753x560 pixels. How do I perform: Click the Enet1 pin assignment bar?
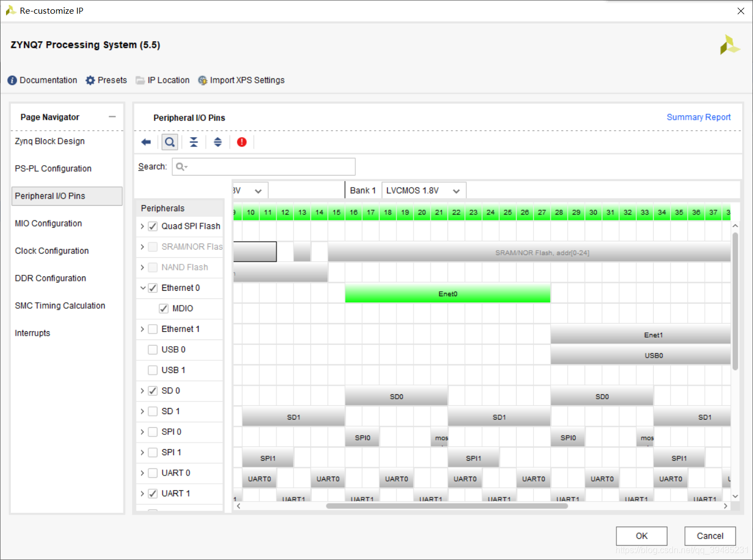point(641,335)
